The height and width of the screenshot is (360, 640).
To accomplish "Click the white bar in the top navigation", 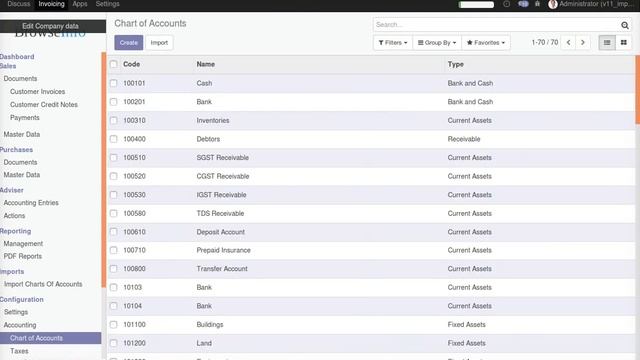I will click(476, 4).
